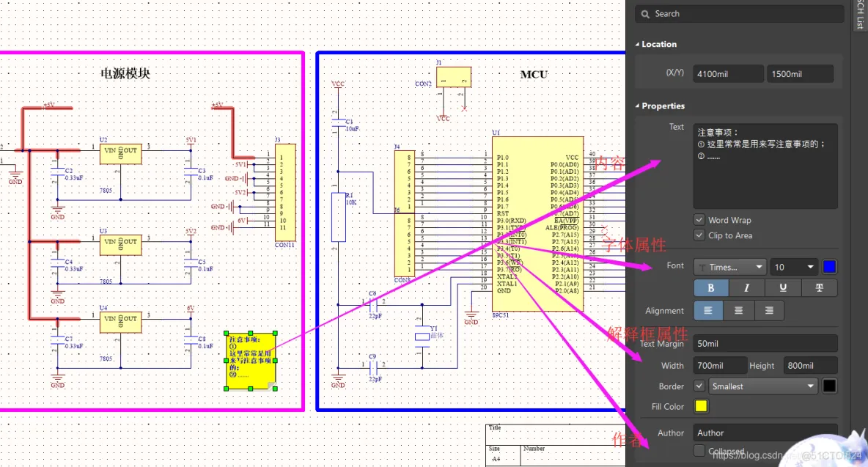
Task: Select the yellow note on schematic
Action: click(x=250, y=360)
